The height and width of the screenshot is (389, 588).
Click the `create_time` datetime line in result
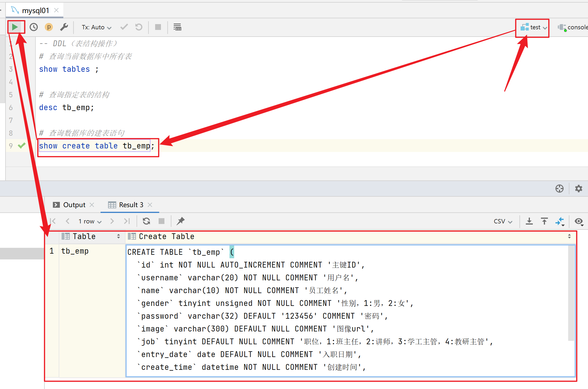coord(251,367)
